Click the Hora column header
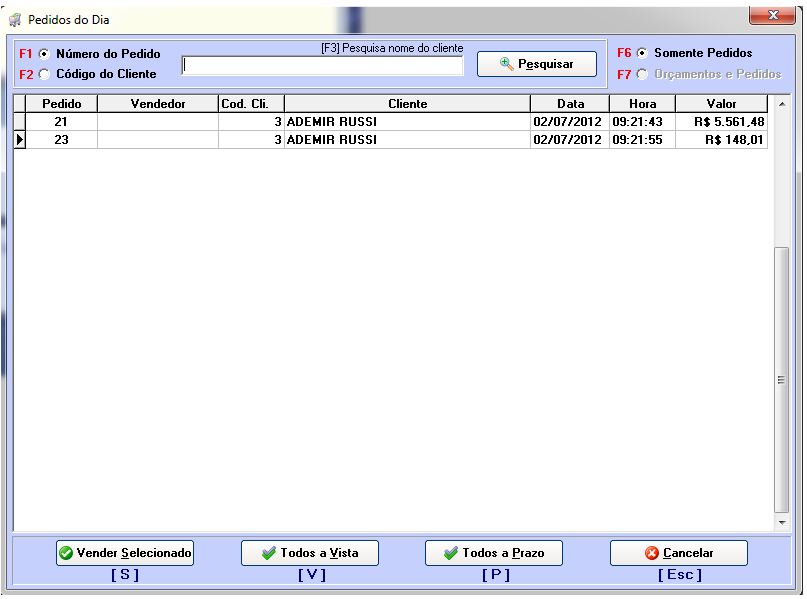 coord(642,104)
